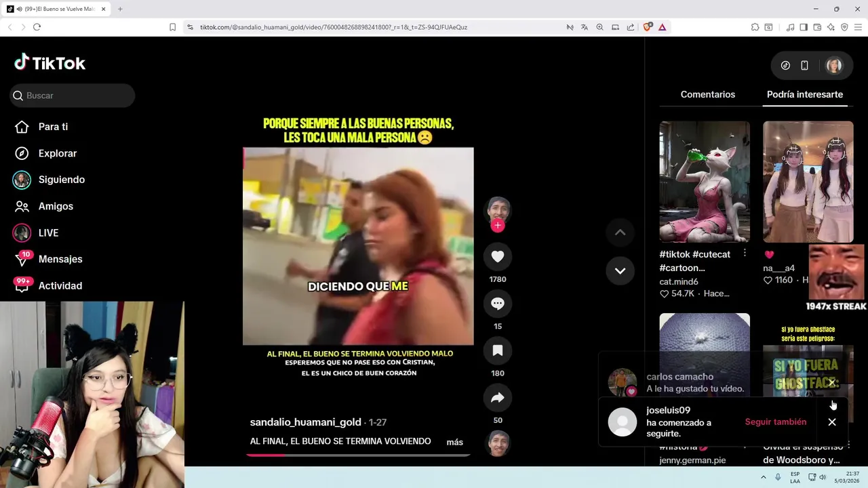Bookmark page via address bar bookmark icon
Image resolution: width=868 pixels, height=488 pixels.
coord(172,27)
